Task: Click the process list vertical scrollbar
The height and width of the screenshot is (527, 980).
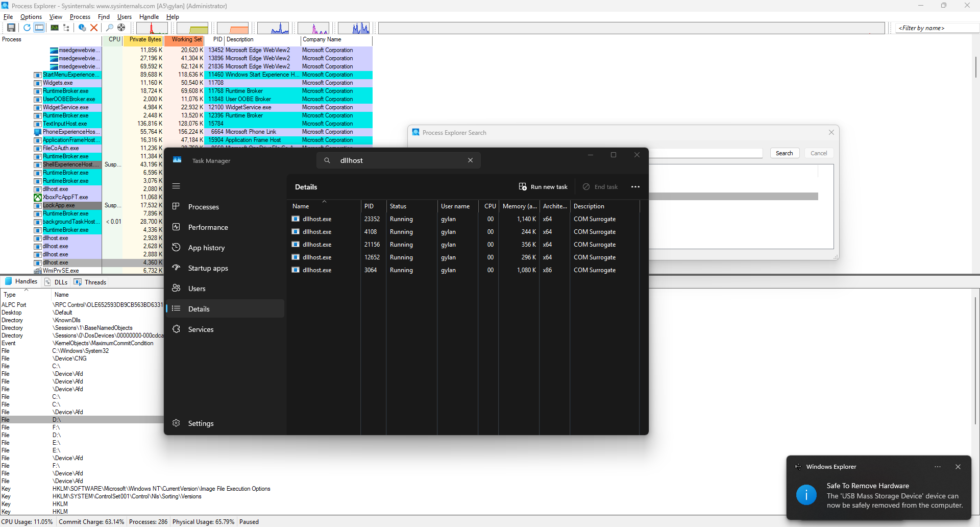Action: point(975,66)
